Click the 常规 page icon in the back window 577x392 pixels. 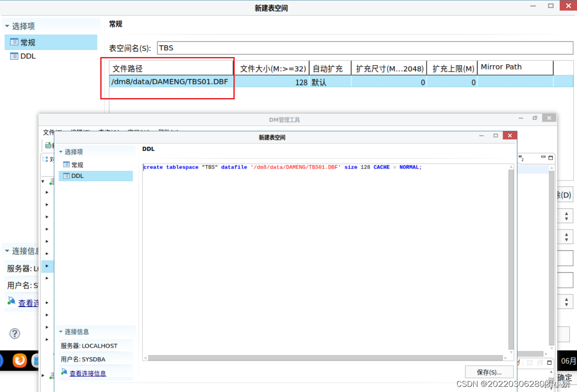click(14, 42)
